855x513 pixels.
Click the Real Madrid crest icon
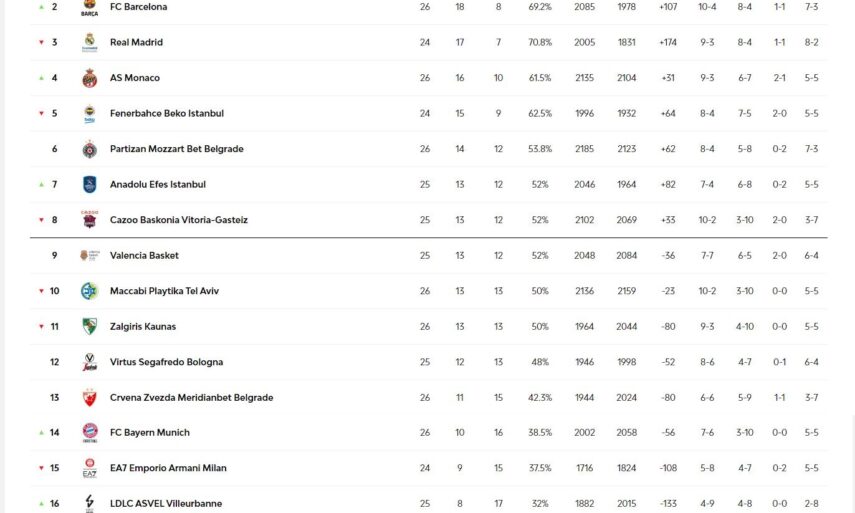[89, 42]
